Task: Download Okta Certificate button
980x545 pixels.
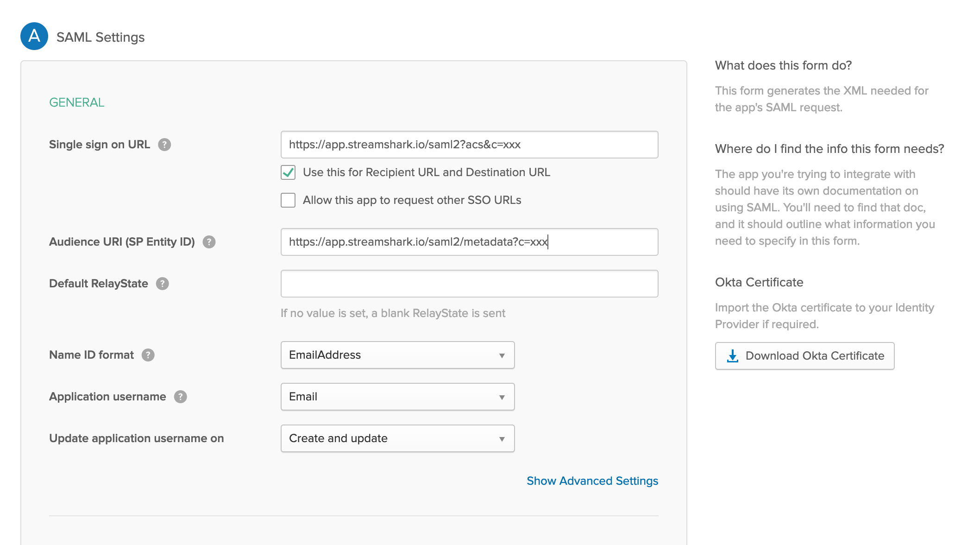Action: pyautogui.click(x=805, y=356)
